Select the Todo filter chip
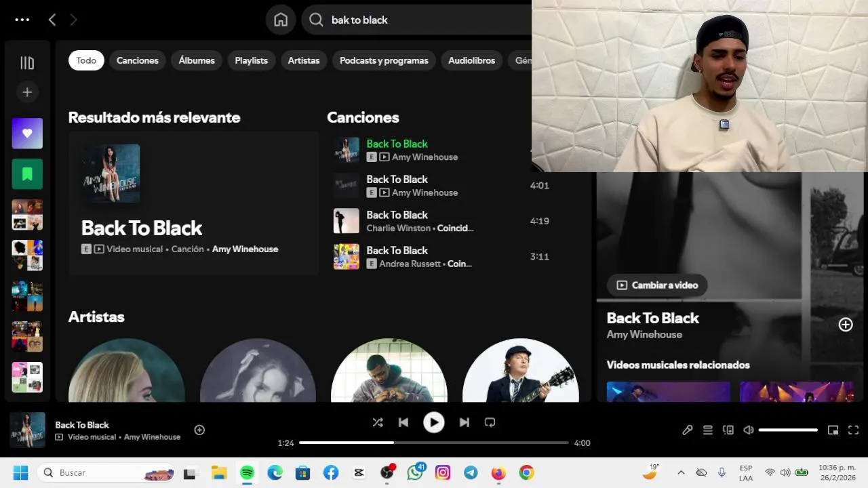 pos(86,60)
